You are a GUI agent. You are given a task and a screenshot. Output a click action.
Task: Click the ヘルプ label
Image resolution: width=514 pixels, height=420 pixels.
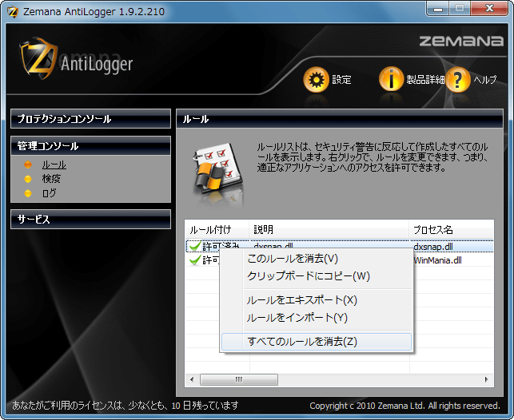coord(485,80)
